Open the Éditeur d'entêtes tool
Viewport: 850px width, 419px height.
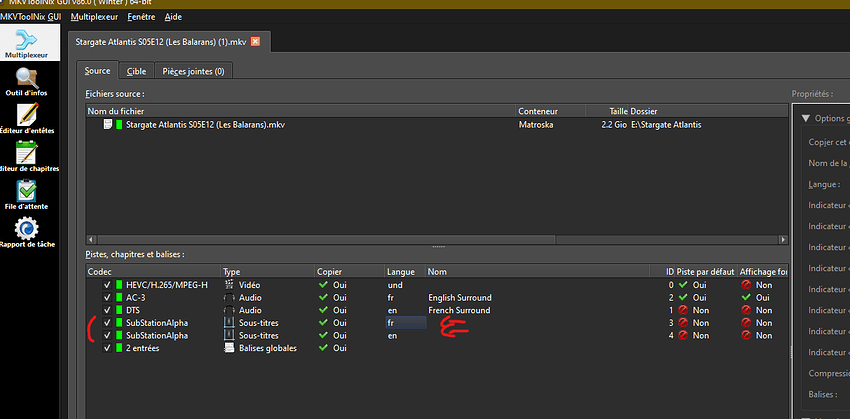(x=26, y=119)
